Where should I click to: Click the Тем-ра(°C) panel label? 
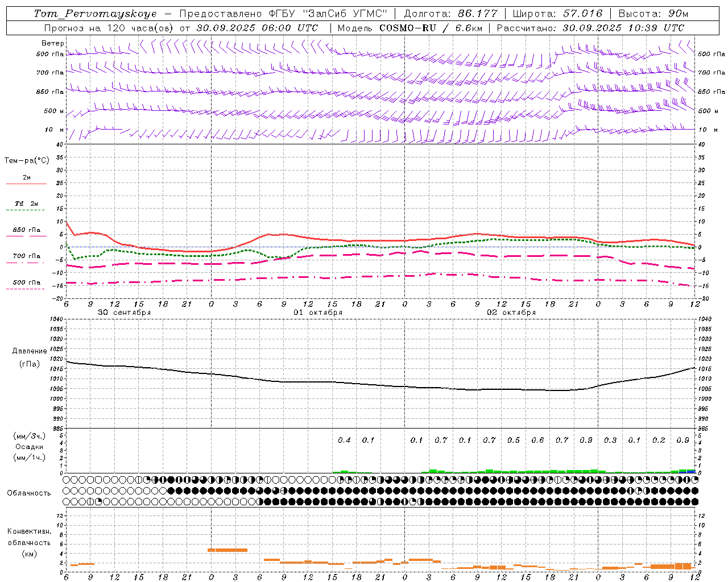(x=27, y=161)
